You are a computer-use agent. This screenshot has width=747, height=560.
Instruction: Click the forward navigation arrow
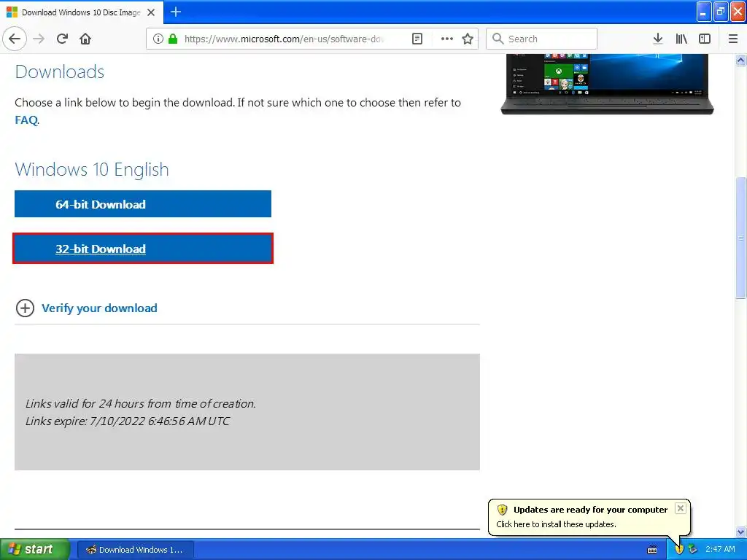39,39
